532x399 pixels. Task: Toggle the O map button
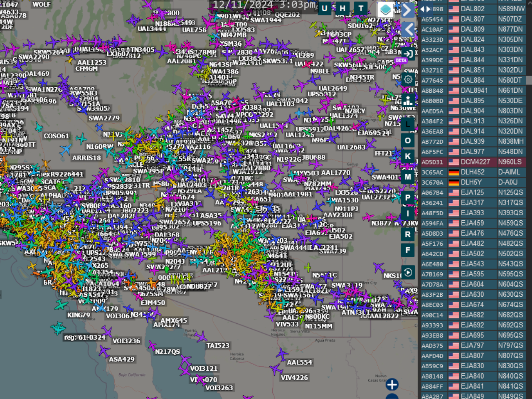(408, 140)
